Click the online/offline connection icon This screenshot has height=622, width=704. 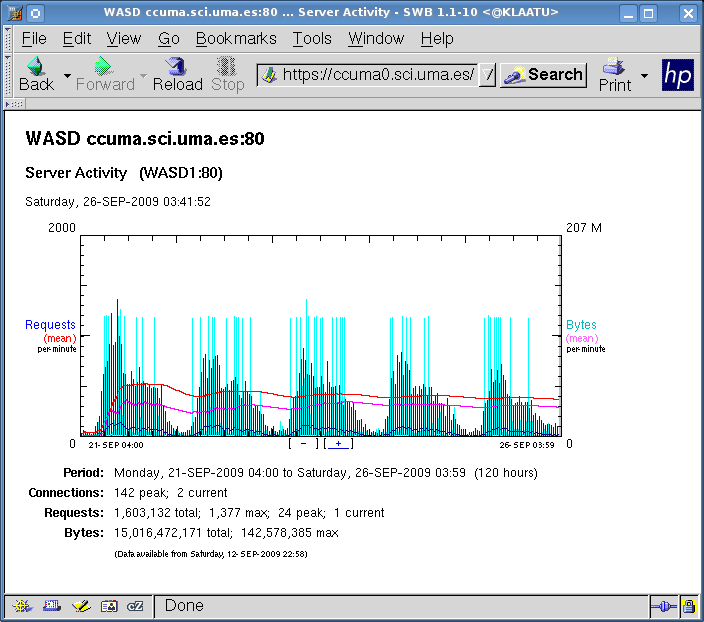(x=664, y=607)
